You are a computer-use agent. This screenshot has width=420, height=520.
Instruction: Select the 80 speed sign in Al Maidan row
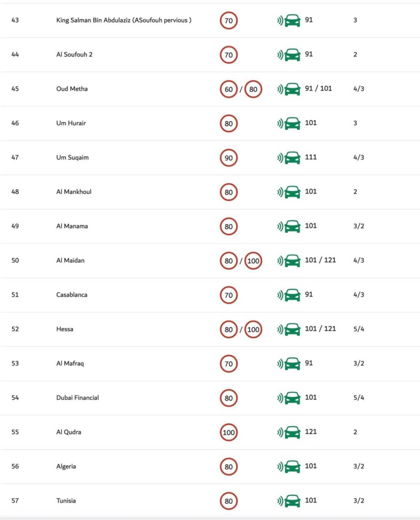tap(228, 261)
